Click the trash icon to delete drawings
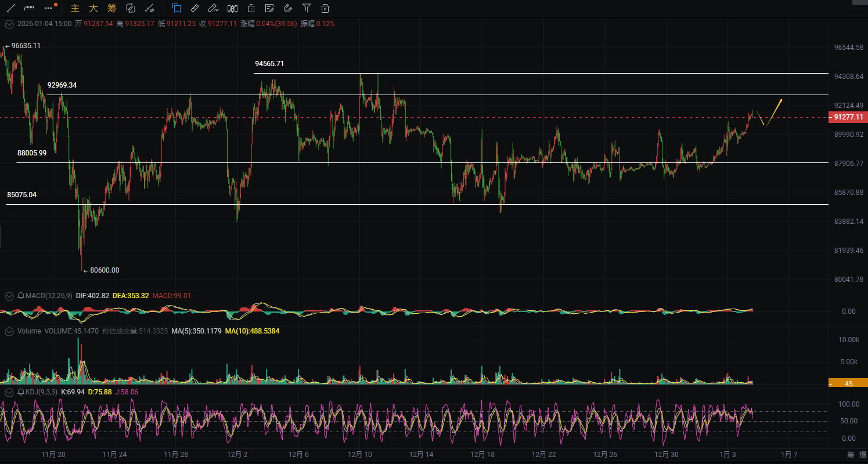The width and height of the screenshot is (868, 464). [325, 8]
